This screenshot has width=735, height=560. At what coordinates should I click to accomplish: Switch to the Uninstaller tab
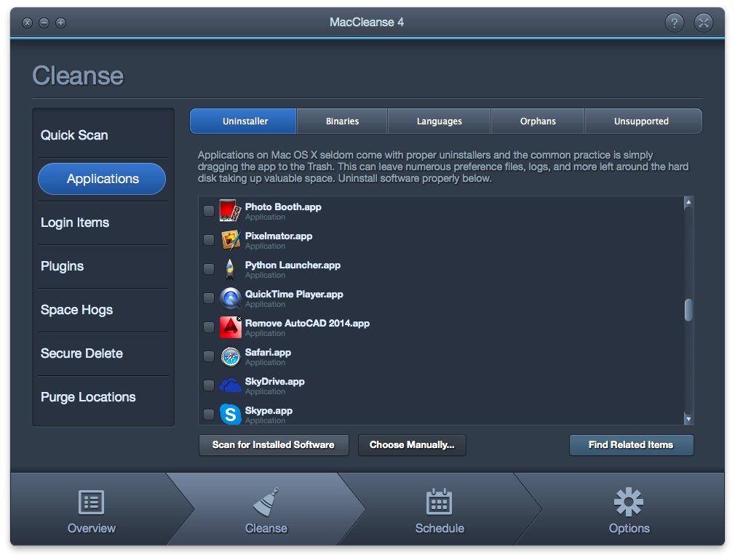click(243, 121)
